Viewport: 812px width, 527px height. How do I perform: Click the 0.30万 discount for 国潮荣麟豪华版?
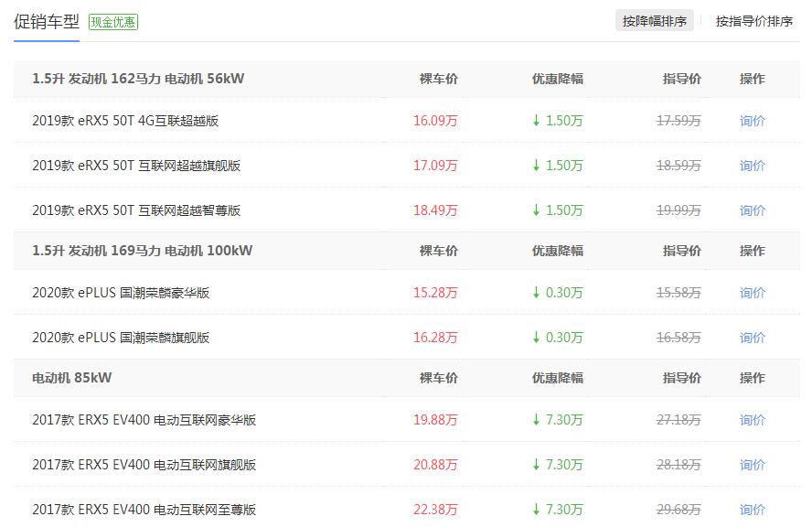pyautogui.click(x=558, y=293)
